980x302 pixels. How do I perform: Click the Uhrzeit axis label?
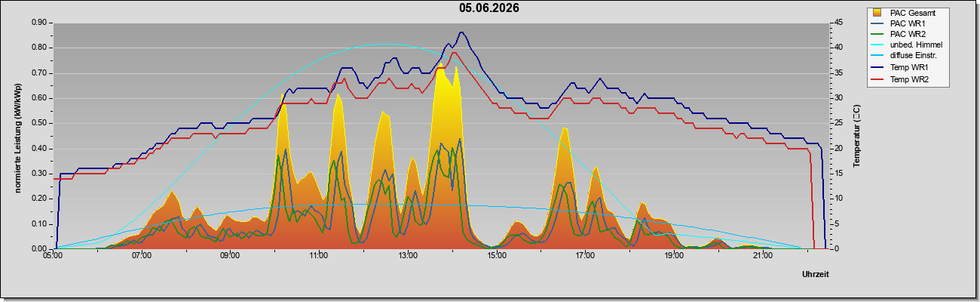[x=815, y=275]
